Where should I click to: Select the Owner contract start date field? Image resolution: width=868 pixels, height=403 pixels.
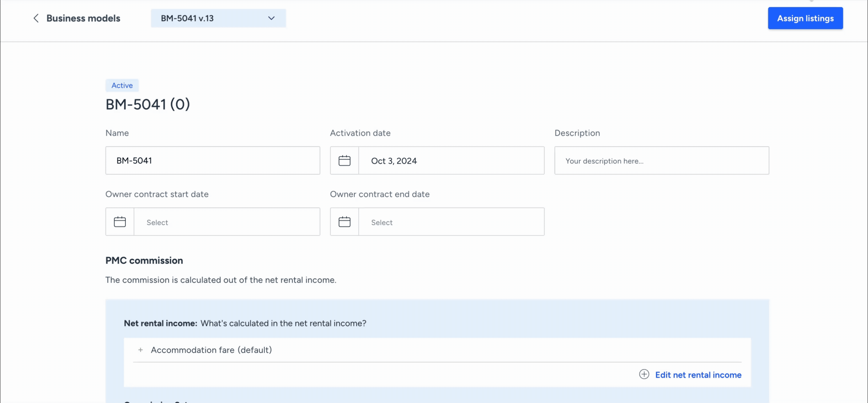tap(226, 222)
